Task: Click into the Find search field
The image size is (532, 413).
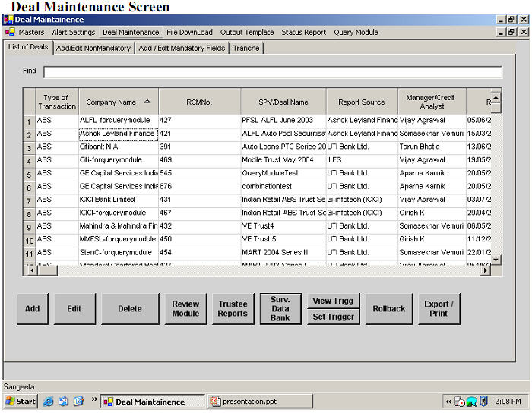Action: [x=273, y=72]
